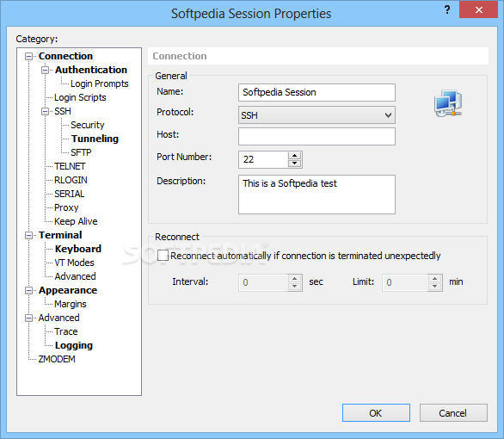Click the Limit minutes field

point(405,282)
